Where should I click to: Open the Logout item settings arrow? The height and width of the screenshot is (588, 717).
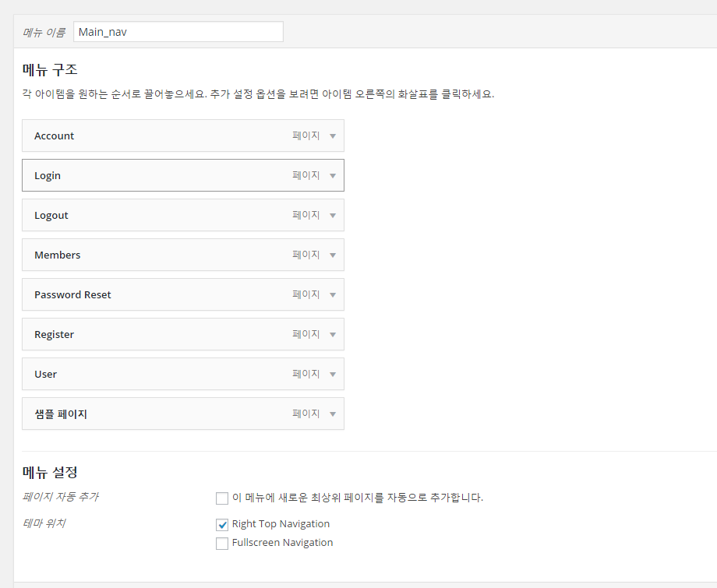point(333,216)
